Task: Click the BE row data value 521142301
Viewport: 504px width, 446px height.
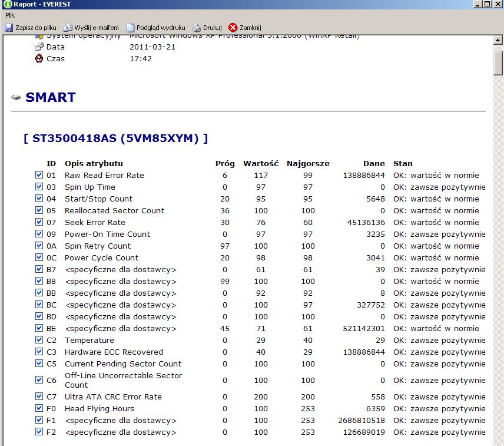Action: [364, 328]
